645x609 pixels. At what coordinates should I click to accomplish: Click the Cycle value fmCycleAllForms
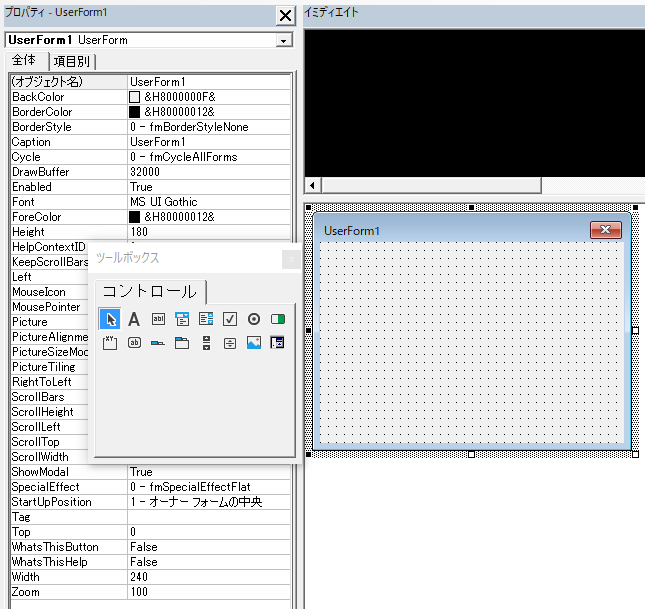coord(184,157)
